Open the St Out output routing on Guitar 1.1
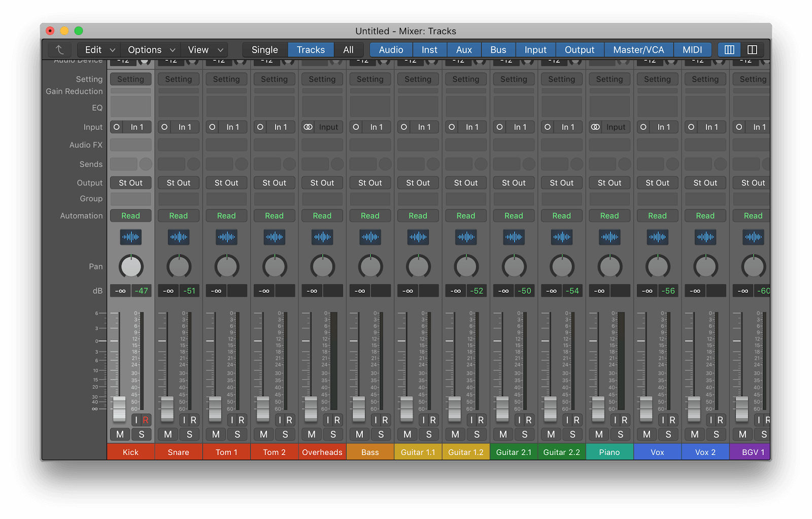The width and height of the screenshot is (812, 519). tap(418, 183)
